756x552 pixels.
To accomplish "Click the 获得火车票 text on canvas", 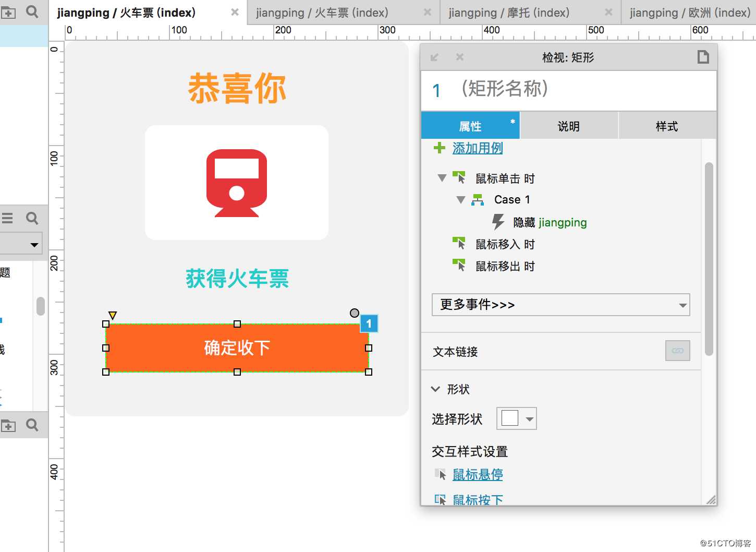I will 237,278.
